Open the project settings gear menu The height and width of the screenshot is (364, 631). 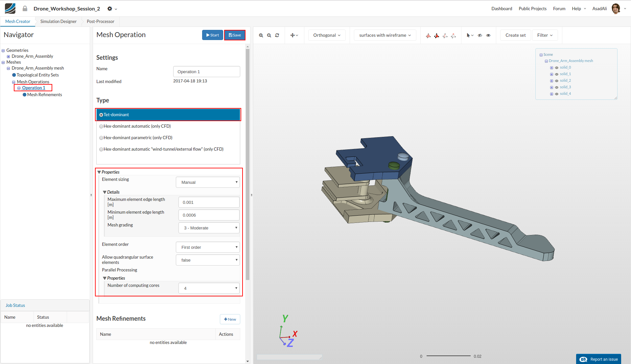112,9
